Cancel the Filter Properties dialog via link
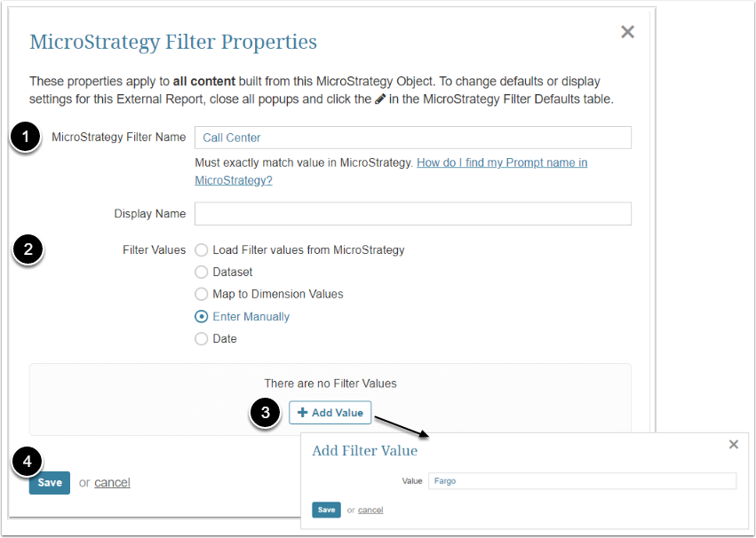 coord(112,483)
